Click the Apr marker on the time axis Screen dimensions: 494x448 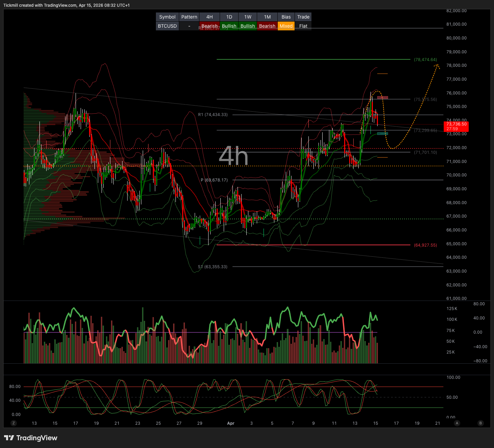pos(231,423)
